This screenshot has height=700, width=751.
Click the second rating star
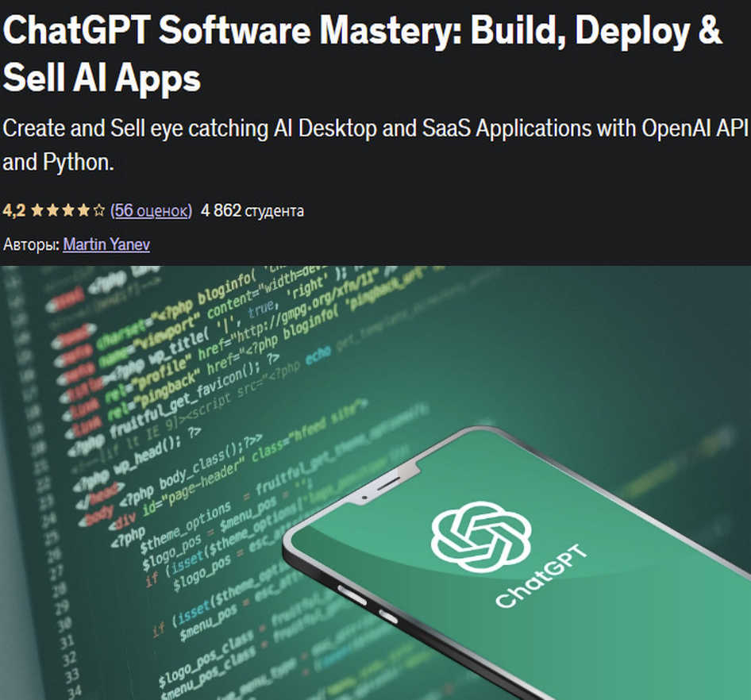point(52,211)
